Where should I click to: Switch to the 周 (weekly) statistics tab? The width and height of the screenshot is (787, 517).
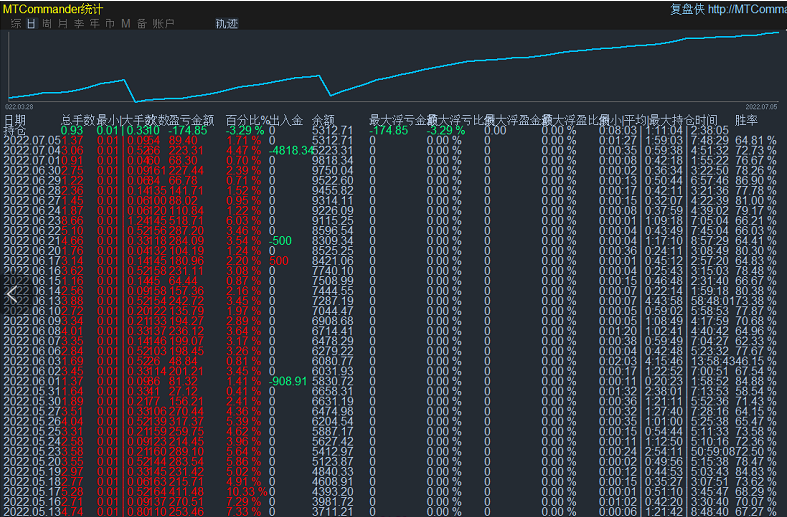click(x=47, y=23)
